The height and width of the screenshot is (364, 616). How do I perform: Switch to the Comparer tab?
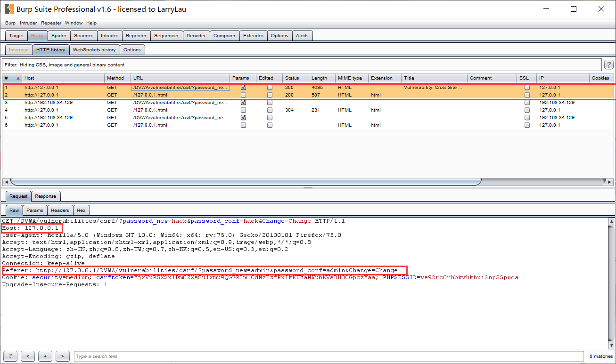(x=224, y=36)
